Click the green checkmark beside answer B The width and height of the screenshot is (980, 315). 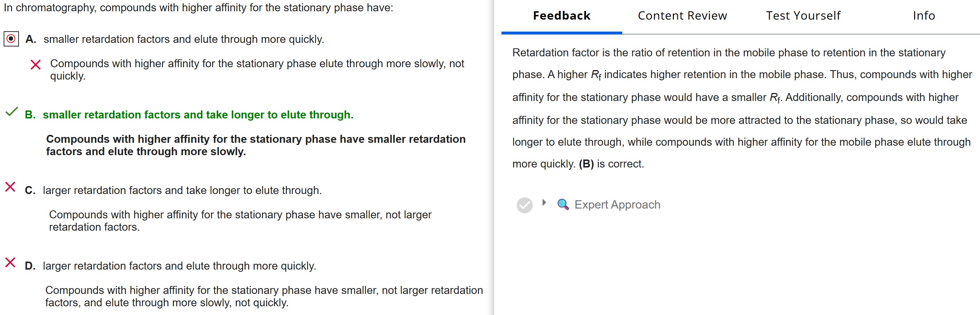coord(11,112)
